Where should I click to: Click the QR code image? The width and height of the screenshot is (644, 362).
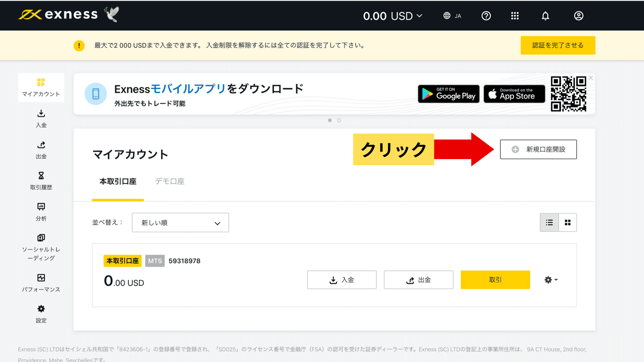coord(568,94)
